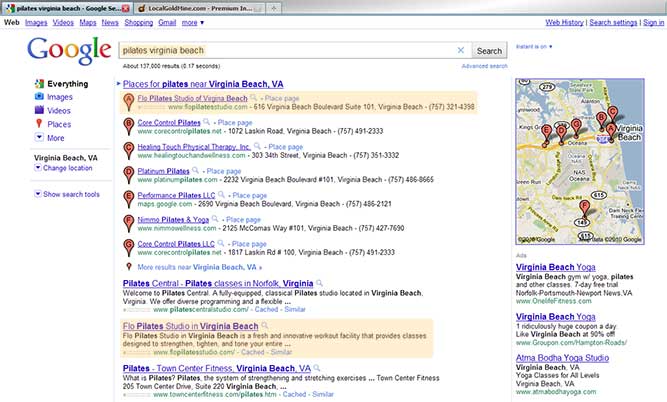The width and height of the screenshot is (667, 402).
Task: Click magnifier icon beside Town Center Fitness result
Action: [317, 368]
